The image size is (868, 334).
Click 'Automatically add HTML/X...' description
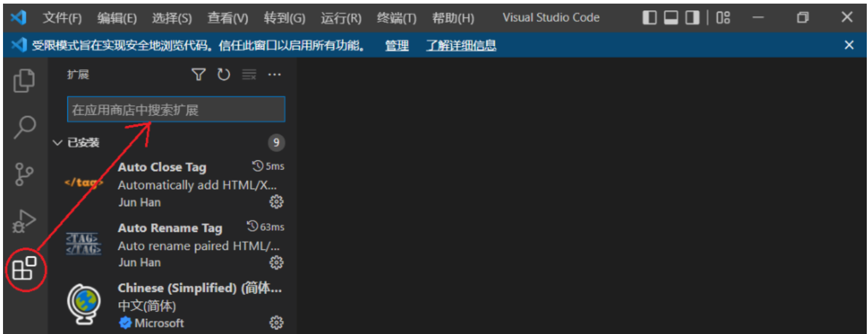click(x=198, y=185)
